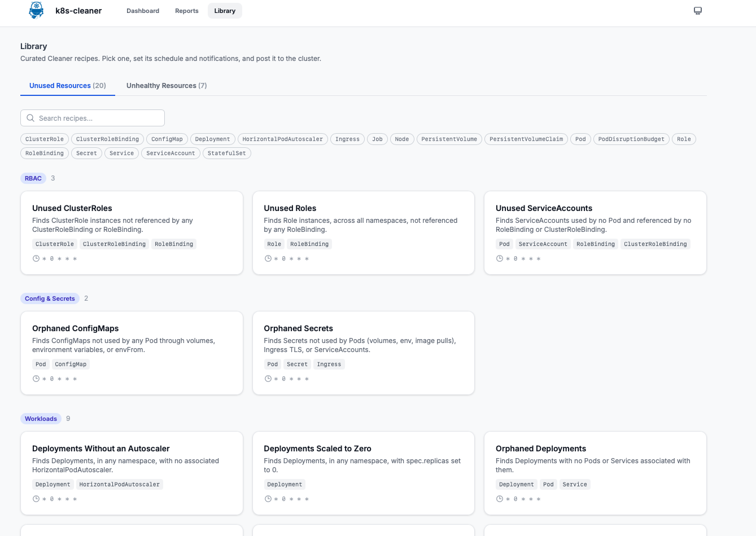Click the clock icon on Orphaned Secrets card
The image size is (756, 536).
[x=268, y=379]
